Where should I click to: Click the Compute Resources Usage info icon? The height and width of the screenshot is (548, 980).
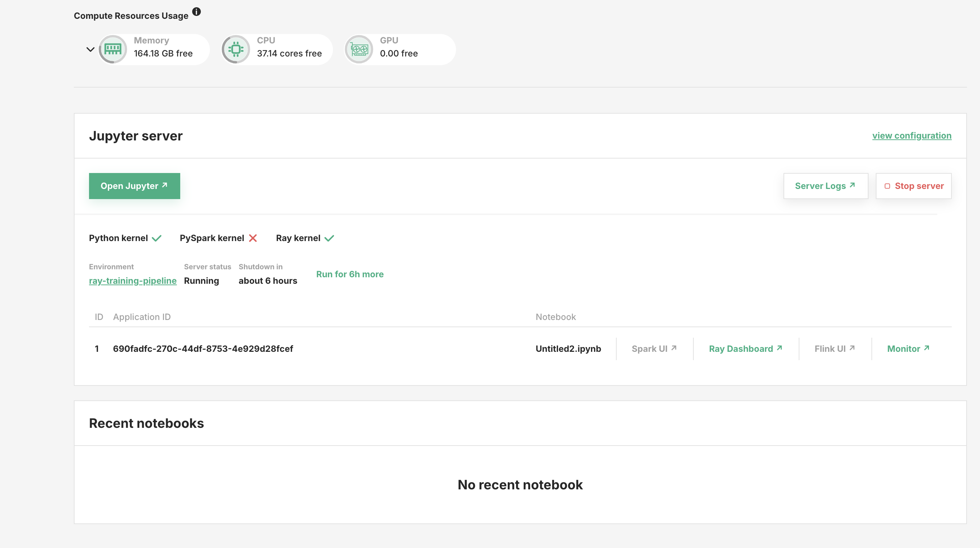[197, 12]
